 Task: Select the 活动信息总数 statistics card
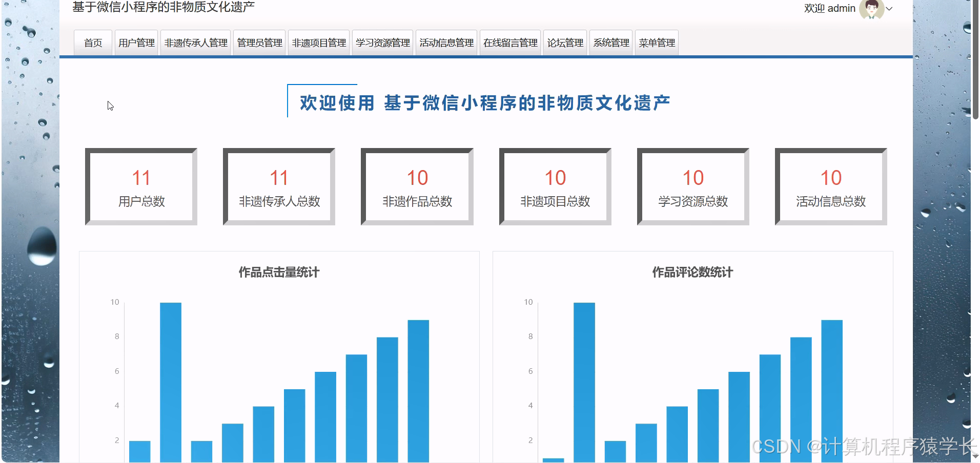pyautogui.click(x=831, y=186)
